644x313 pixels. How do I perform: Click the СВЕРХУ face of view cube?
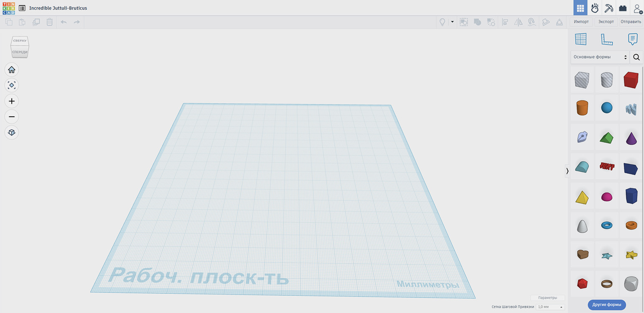click(20, 41)
